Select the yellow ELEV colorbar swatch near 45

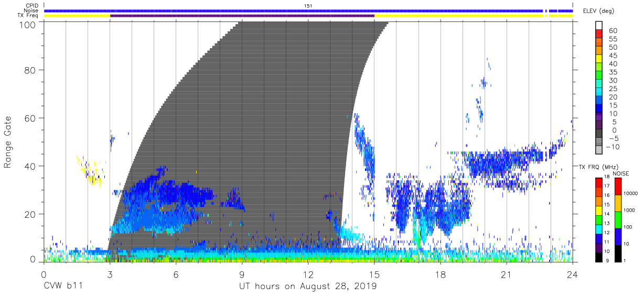(x=598, y=58)
